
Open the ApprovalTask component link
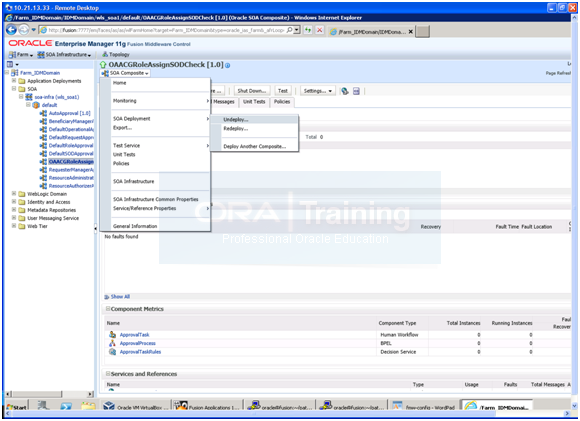(134, 335)
